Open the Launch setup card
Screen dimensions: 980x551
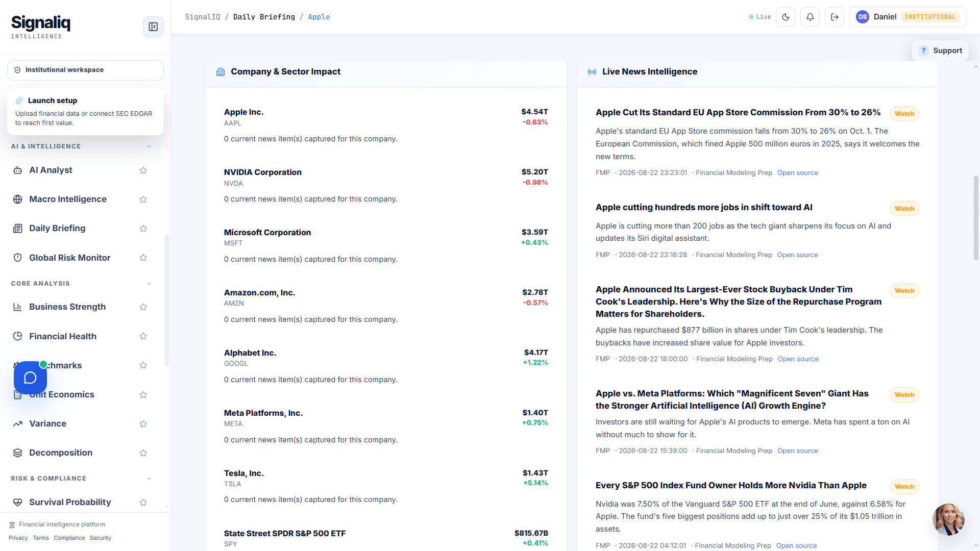tap(85, 111)
